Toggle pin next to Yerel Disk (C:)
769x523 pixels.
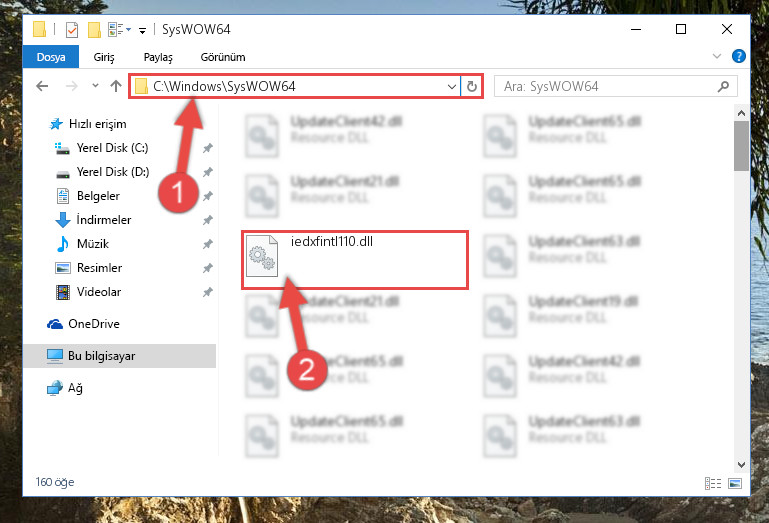tap(208, 148)
